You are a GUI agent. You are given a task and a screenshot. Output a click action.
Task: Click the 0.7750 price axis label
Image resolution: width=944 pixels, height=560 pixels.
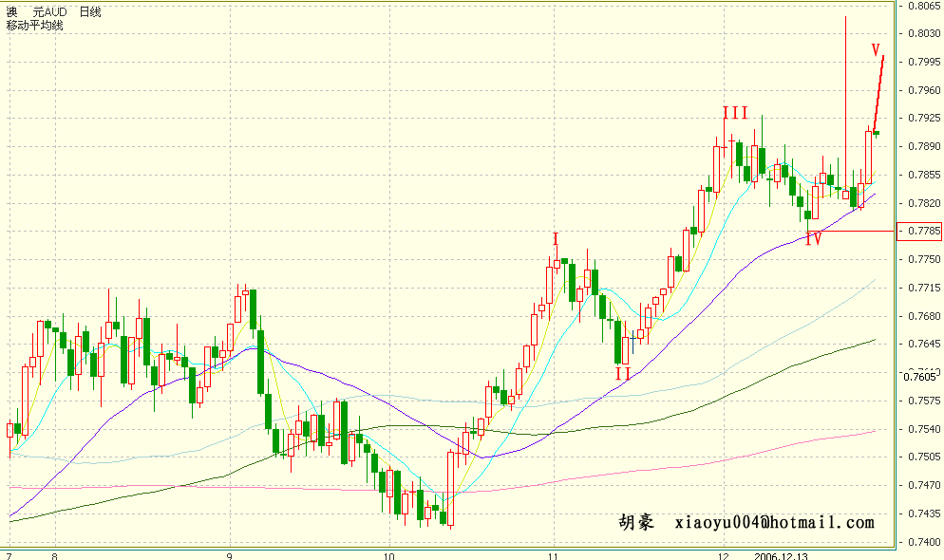[x=924, y=259]
